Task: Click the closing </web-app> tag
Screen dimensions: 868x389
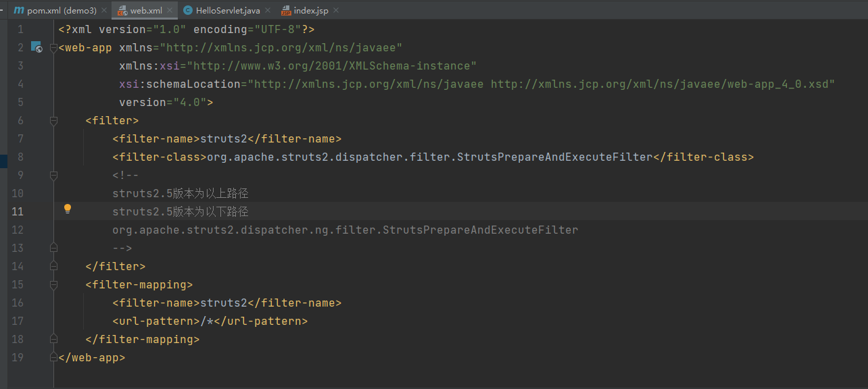Action: click(x=92, y=357)
